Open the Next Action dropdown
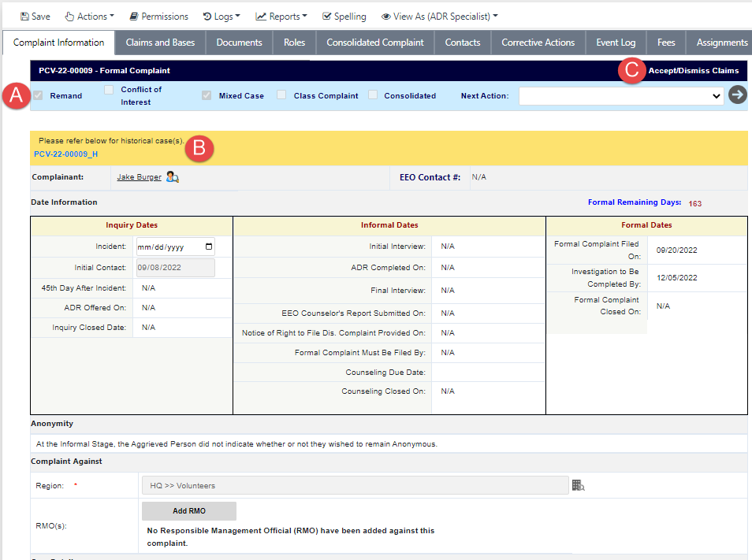 pyautogui.click(x=621, y=96)
